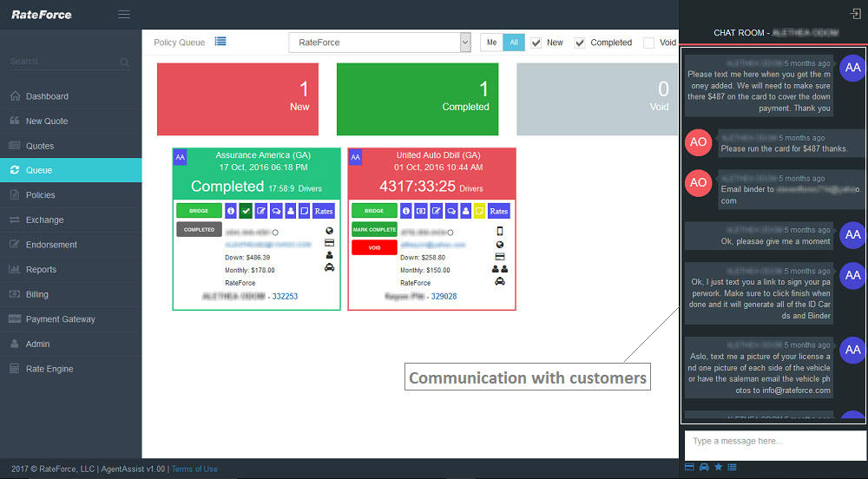This screenshot has height=479, width=868.
Task: Click BRIDGE button on Assurance America card
Action: 199,211
